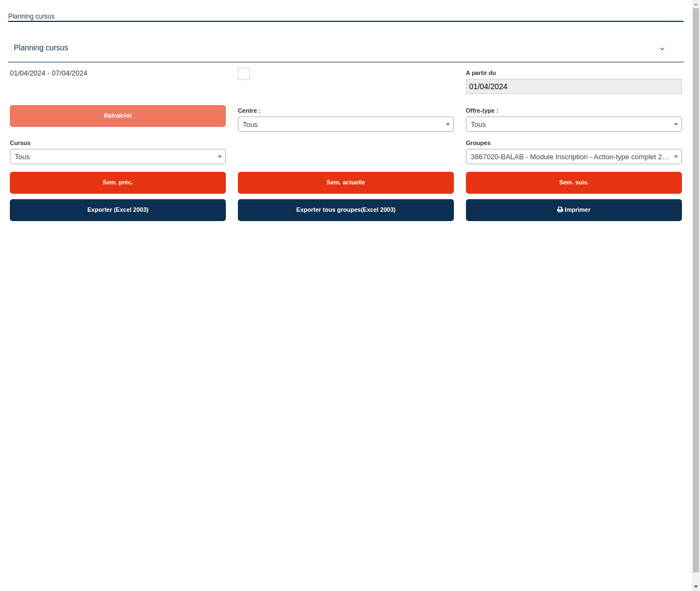The height and width of the screenshot is (591, 700).
Task: Open the Groupes dropdown with BALAB module
Action: (574, 157)
